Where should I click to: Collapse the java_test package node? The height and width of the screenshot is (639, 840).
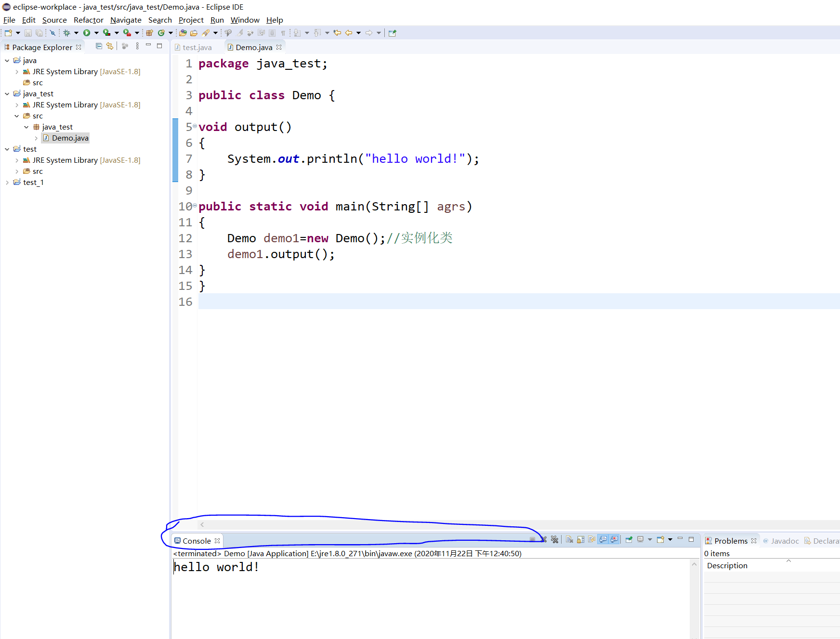click(26, 127)
